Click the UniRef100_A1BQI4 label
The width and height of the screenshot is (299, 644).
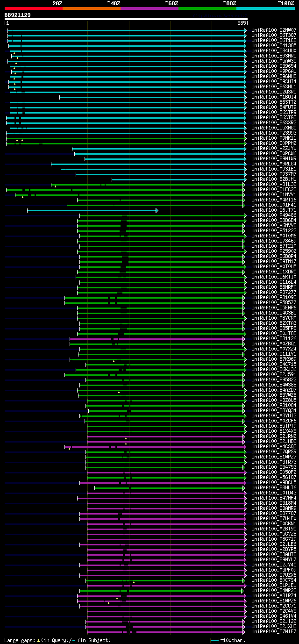tap(274, 97)
